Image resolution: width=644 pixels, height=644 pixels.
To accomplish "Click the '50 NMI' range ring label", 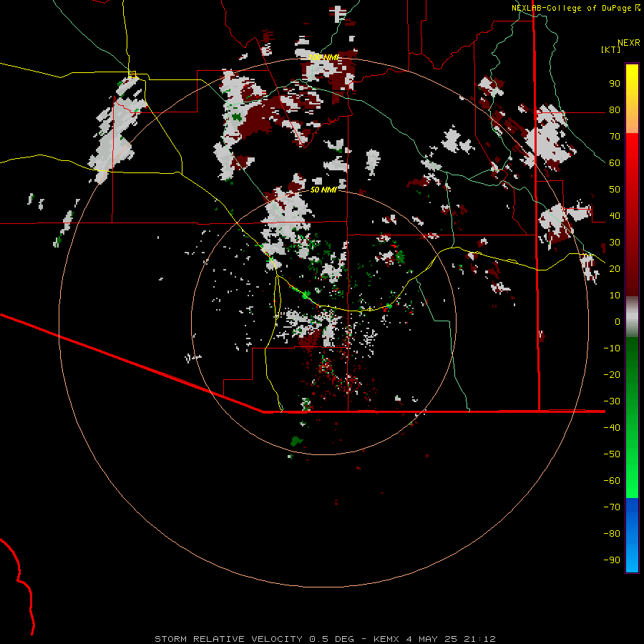I will 323,190.
